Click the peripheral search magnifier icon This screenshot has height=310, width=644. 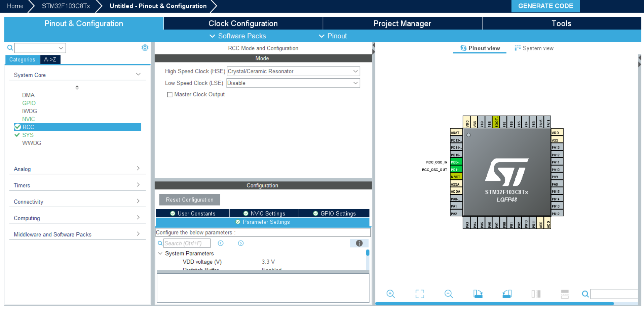(x=10, y=48)
